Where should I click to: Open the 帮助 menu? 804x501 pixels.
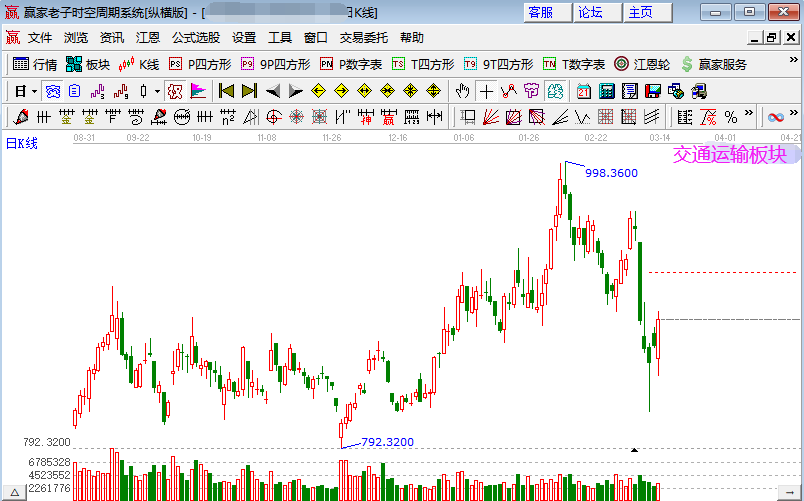412,37
